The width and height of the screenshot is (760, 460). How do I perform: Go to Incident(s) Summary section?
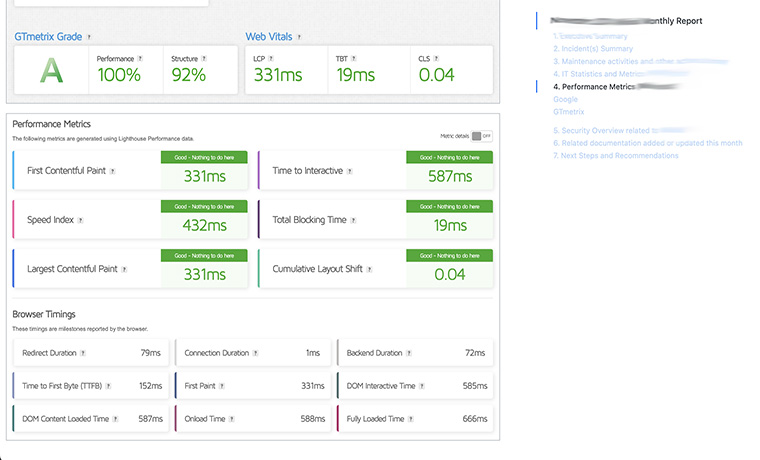tap(596, 48)
